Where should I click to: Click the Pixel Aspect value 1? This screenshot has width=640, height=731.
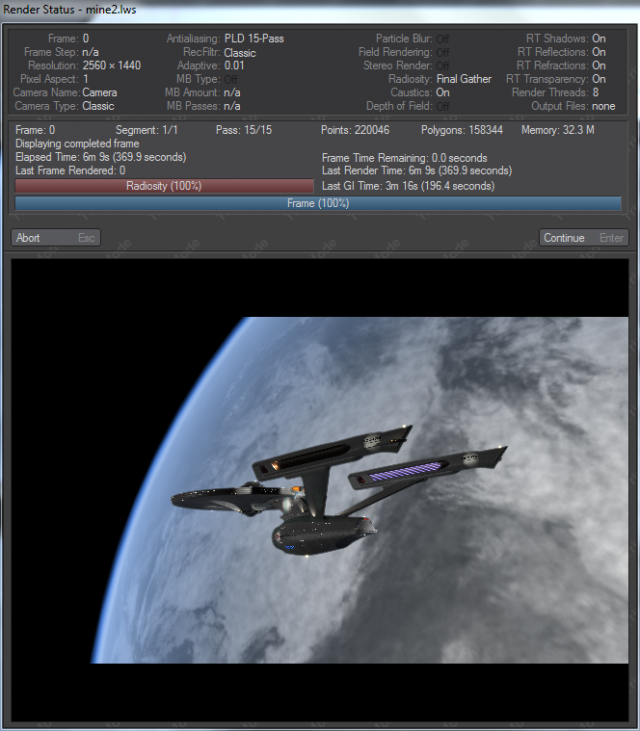click(86, 79)
